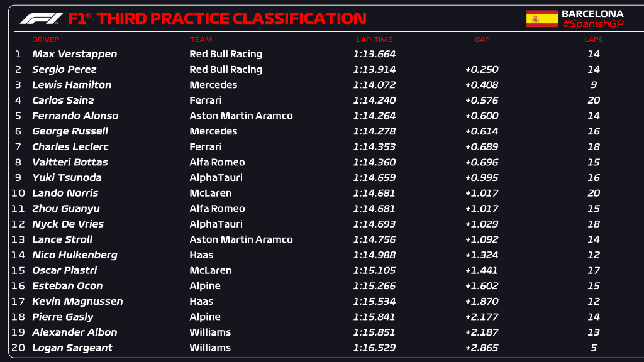
Task: Click Logan Sargeant's driver name
Action: click(x=72, y=348)
